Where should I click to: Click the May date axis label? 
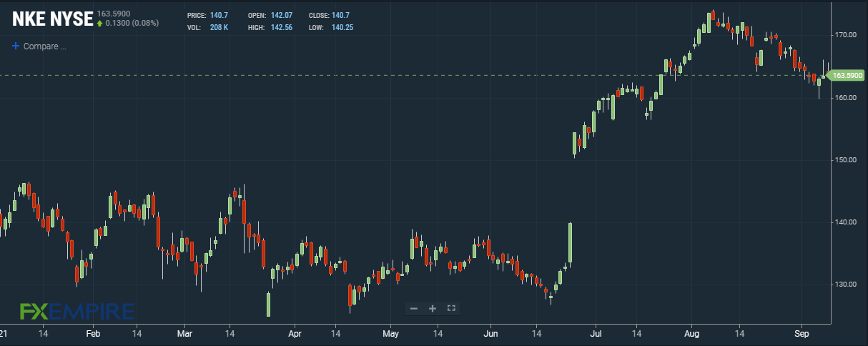(390, 334)
